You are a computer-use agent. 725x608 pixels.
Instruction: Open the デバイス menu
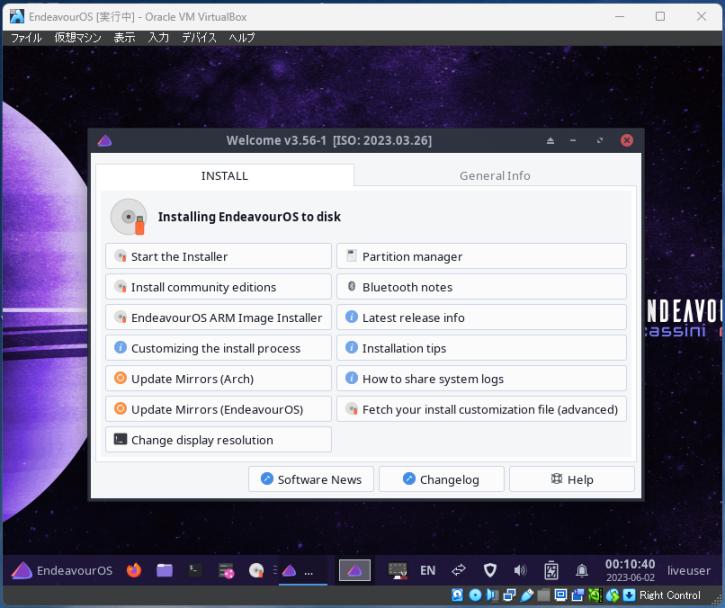click(x=199, y=37)
